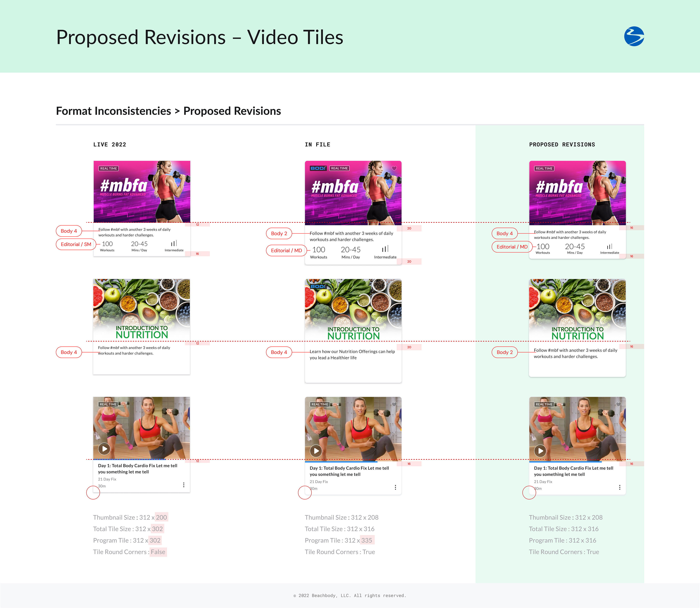Click 'Thumbnail Size : 312 x 208' in IN FILE column
The height and width of the screenshot is (608, 700).
(x=341, y=517)
